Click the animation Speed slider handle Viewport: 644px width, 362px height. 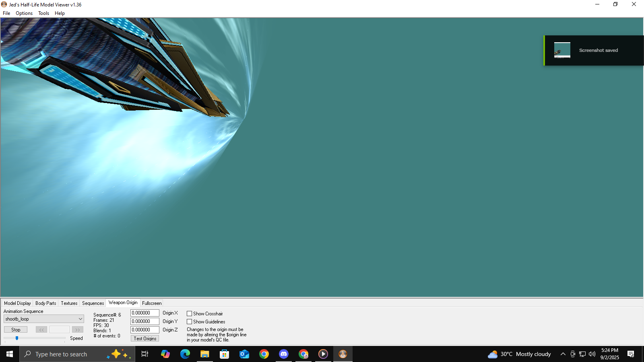[x=17, y=338]
